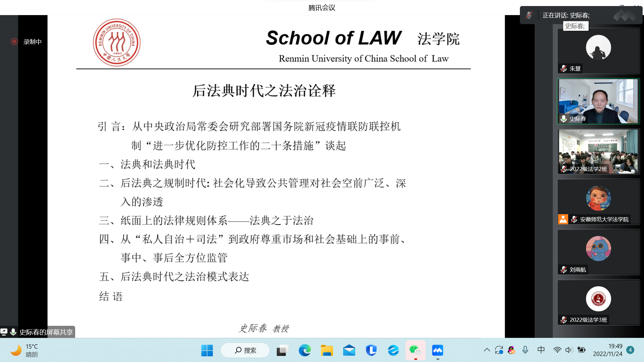Viewport: 644px width, 362px height.
Task: Open the Windows Start menu
Action: [x=207, y=351]
